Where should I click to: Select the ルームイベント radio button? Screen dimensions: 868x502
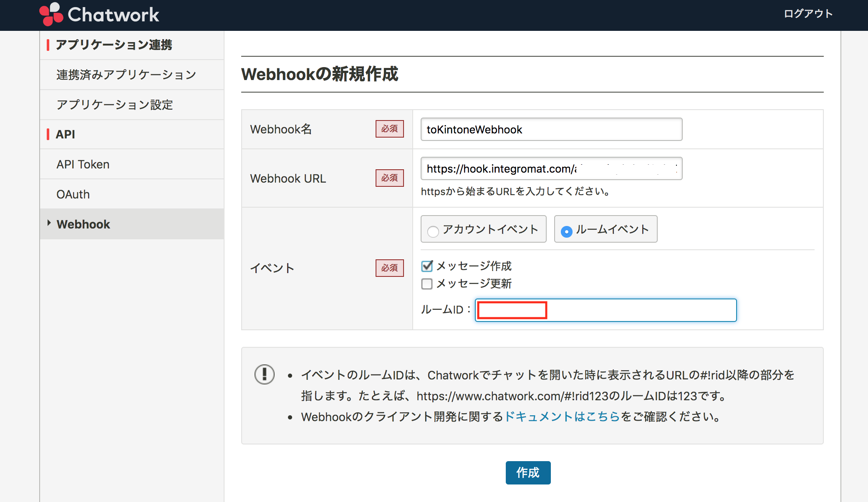coord(566,231)
